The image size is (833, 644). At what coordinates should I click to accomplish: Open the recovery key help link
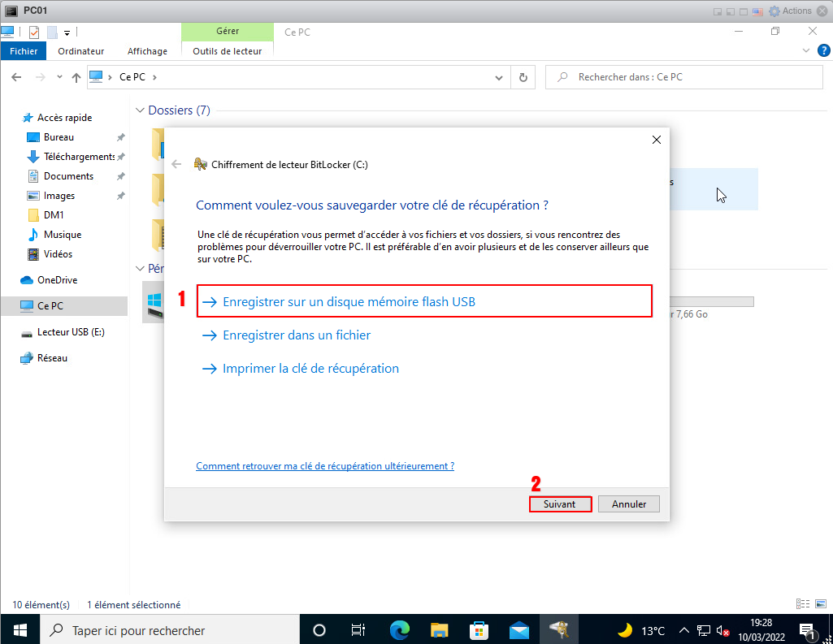(325, 466)
